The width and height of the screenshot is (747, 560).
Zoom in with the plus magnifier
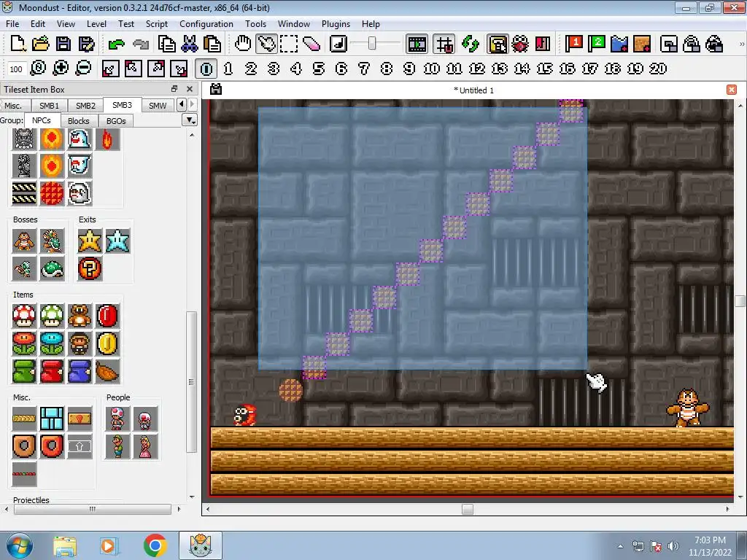point(61,68)
